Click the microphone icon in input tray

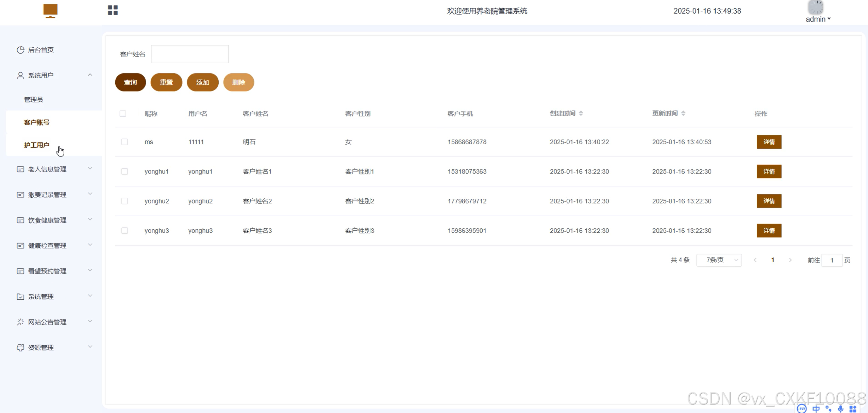840,409
